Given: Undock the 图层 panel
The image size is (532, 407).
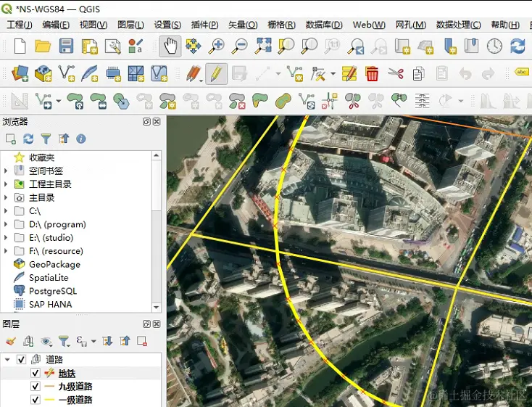Looking at the screenshot, I should click(146, 324).
